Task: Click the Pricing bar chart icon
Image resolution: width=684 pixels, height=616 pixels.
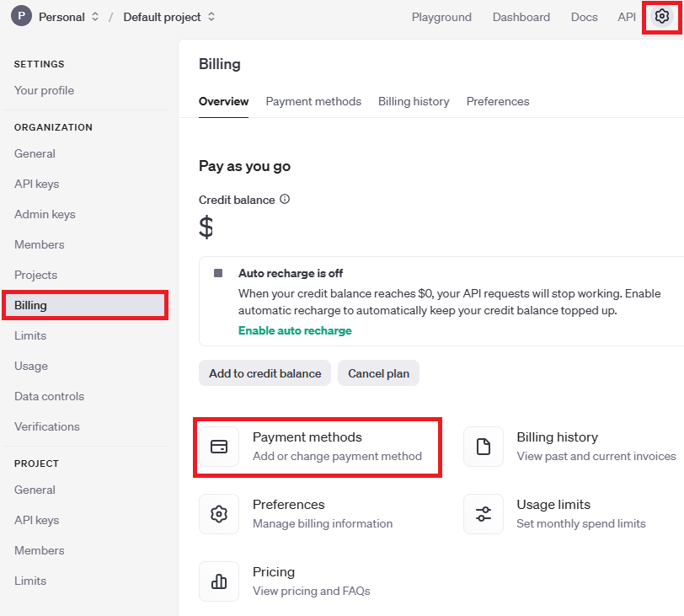Action: 219,581
